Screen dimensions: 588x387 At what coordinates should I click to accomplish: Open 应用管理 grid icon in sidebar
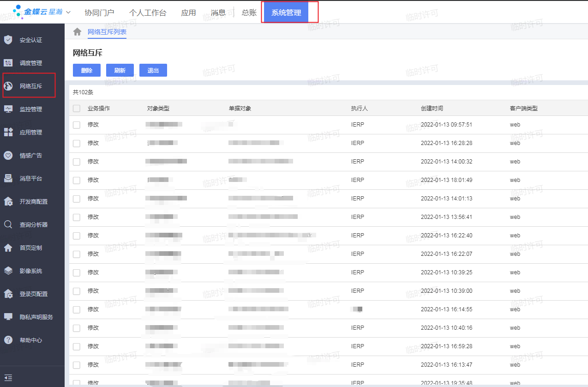[x=8, y=132]
